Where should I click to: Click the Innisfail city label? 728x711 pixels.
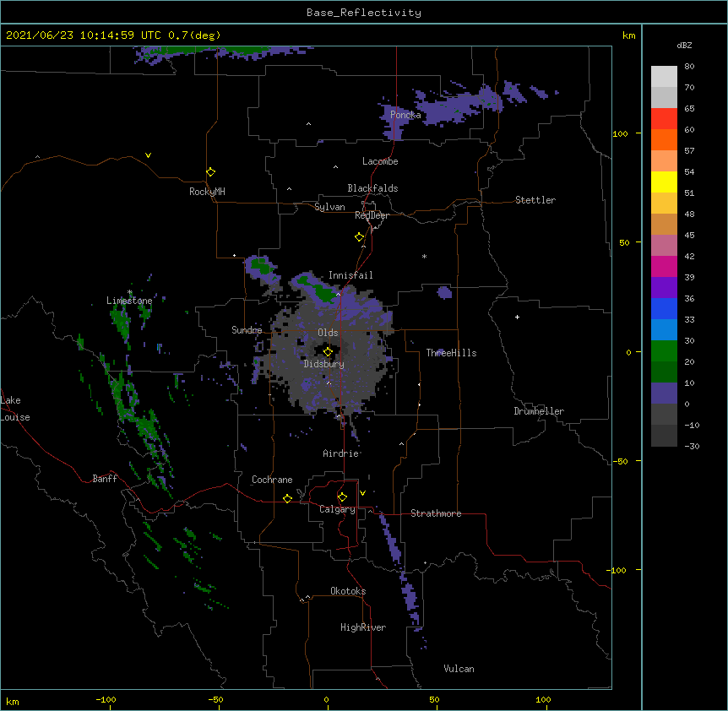(350, 275)
